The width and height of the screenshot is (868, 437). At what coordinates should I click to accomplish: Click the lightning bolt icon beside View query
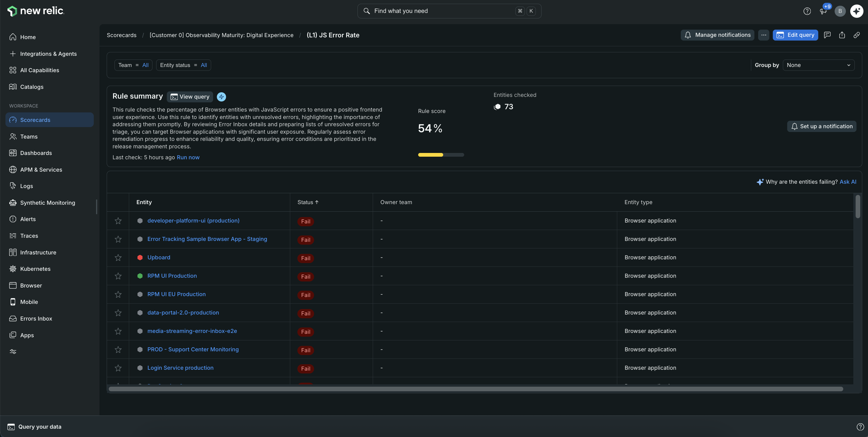221,97
